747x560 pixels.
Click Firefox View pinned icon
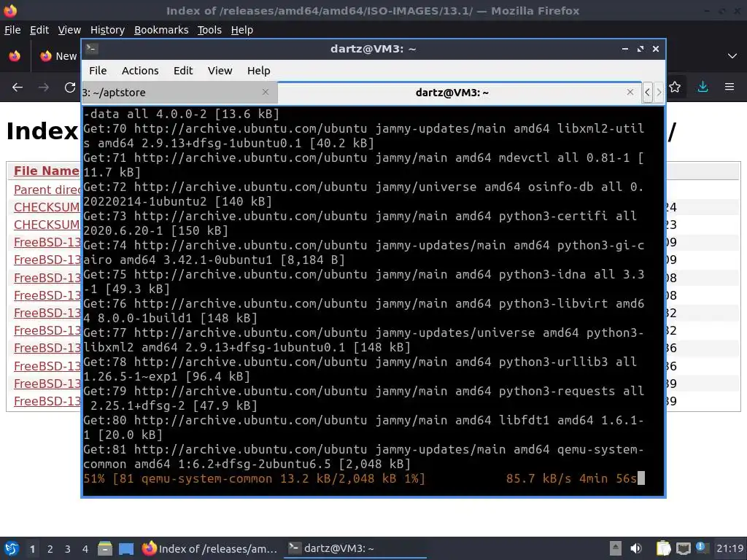coord(15,56)
